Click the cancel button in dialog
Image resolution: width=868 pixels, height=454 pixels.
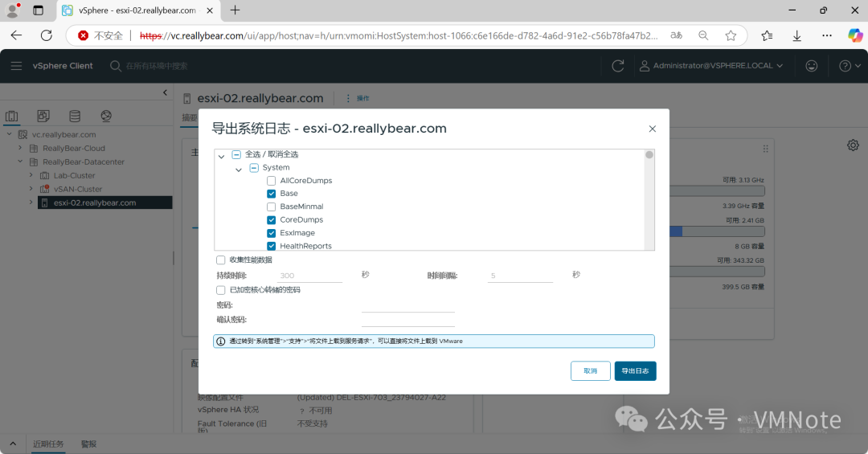[x=590, y=371]
